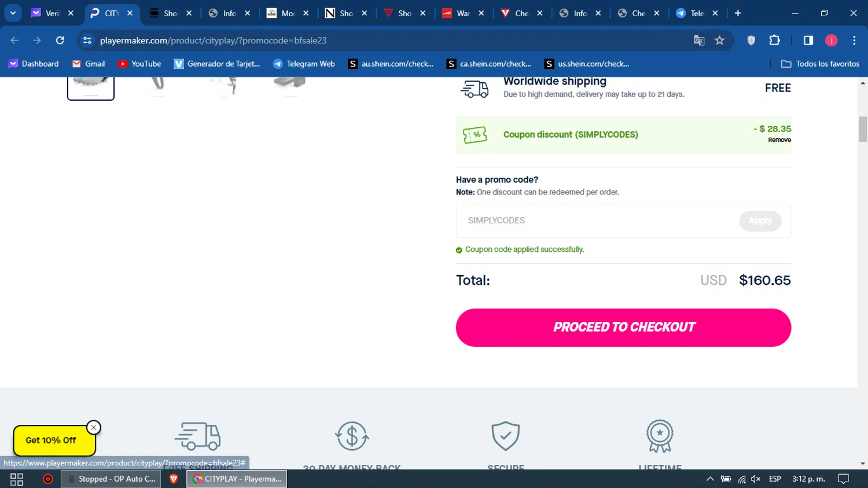Close the CITY tab
868x488 pixels.
(130, 13)
